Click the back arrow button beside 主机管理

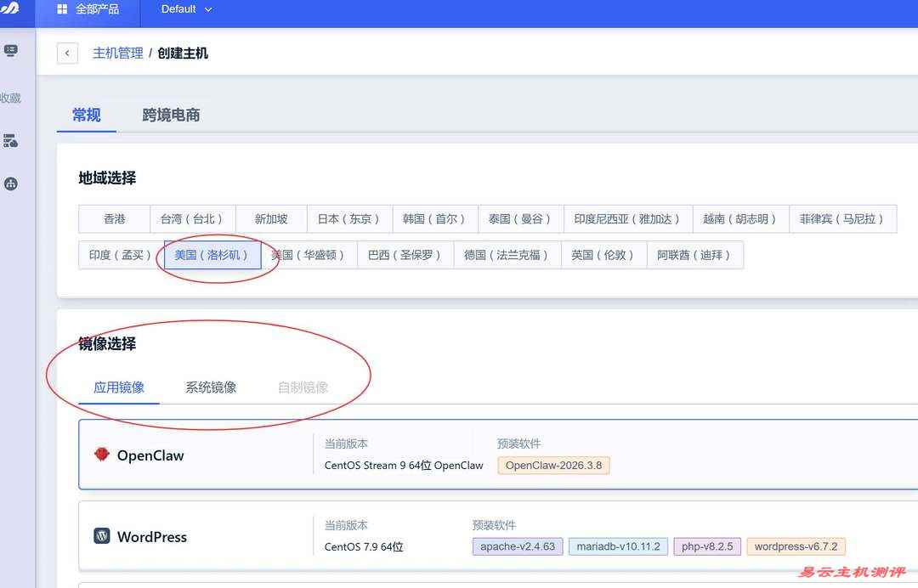[67, 53]
